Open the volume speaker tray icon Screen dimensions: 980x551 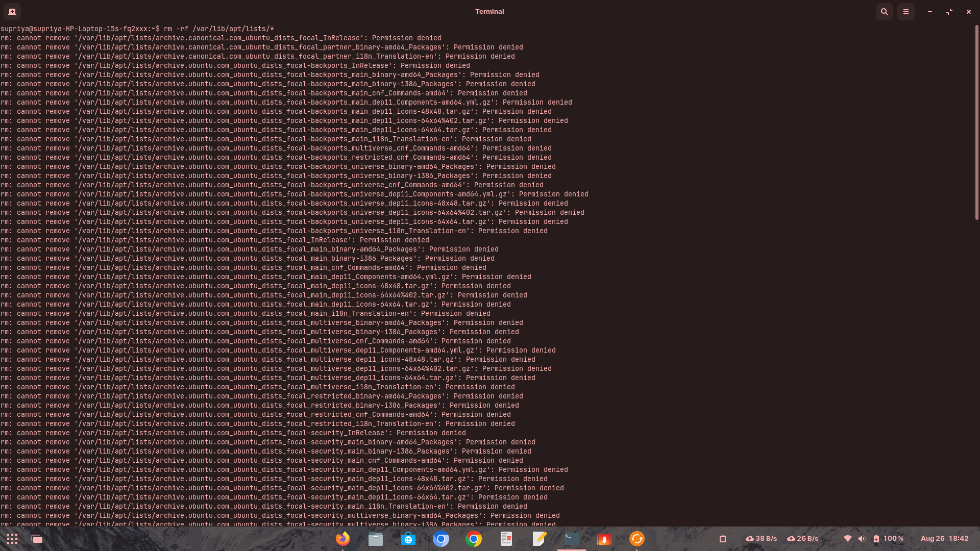862,539
